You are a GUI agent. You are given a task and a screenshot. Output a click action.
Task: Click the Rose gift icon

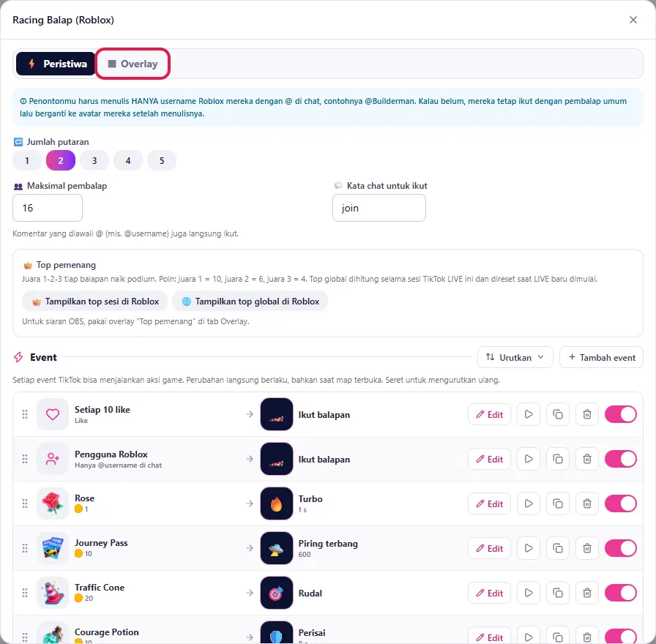tap(53, 503)
